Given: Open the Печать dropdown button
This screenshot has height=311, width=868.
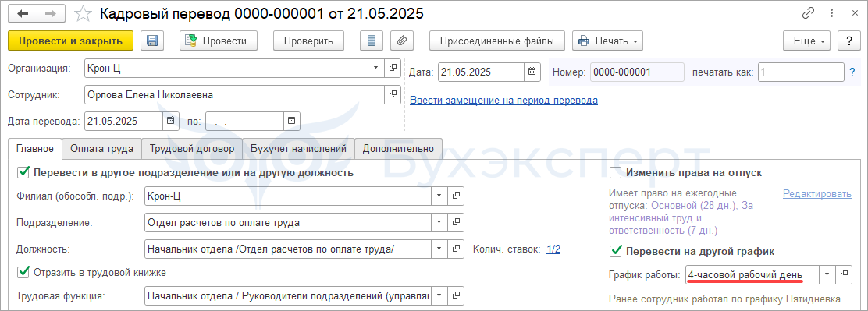Looking at the screenshot, I should [607, 41].
